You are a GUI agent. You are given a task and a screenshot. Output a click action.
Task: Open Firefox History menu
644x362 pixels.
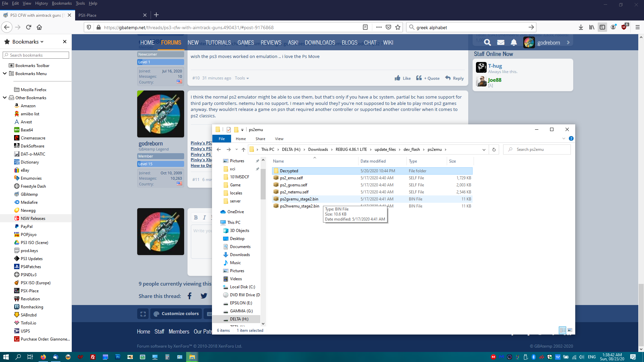tap(42, 3)
